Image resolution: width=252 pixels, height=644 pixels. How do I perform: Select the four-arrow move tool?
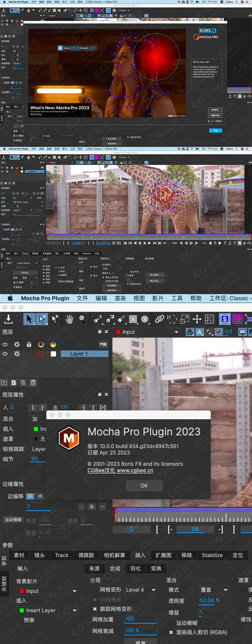[x=197, y=319]
